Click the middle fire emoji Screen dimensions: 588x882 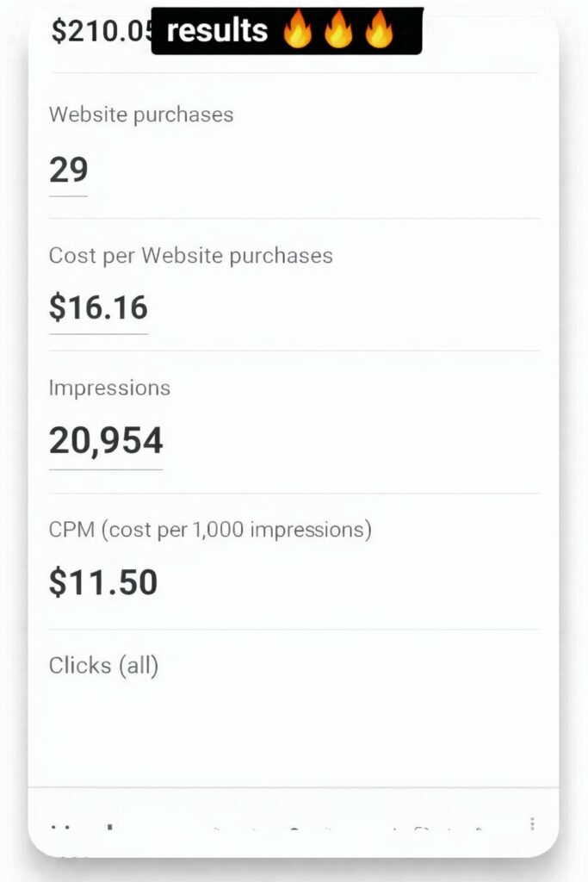pos(338,32)
